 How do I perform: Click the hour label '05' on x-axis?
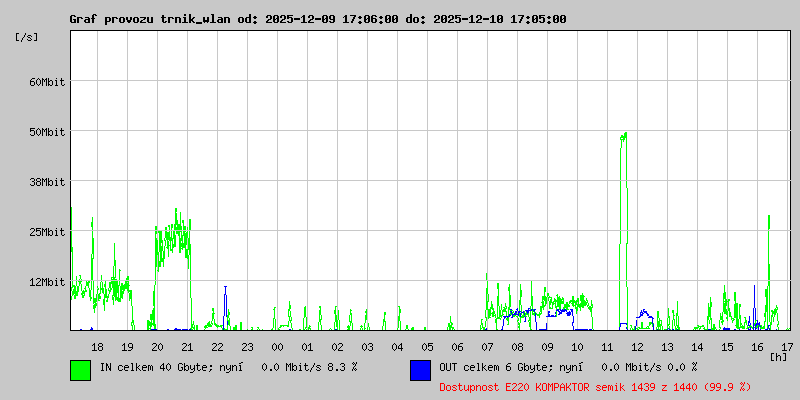click(x=428, y=347)
